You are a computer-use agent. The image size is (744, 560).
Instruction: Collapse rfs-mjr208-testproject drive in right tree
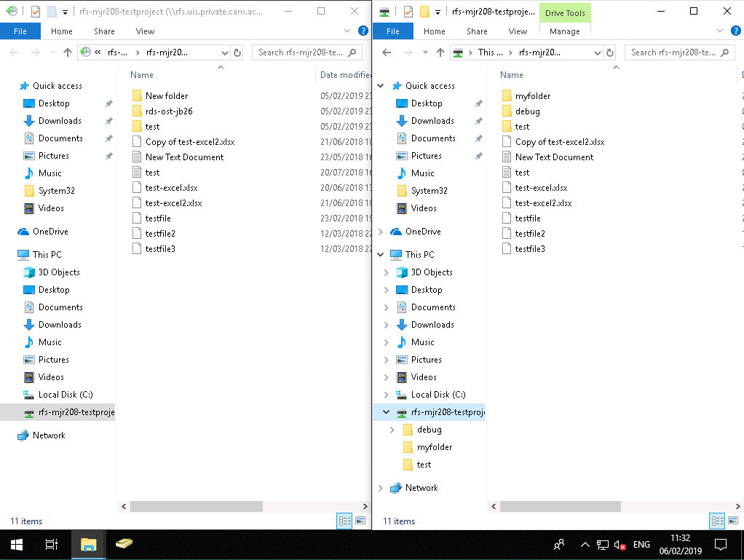[x=386, y=412]
